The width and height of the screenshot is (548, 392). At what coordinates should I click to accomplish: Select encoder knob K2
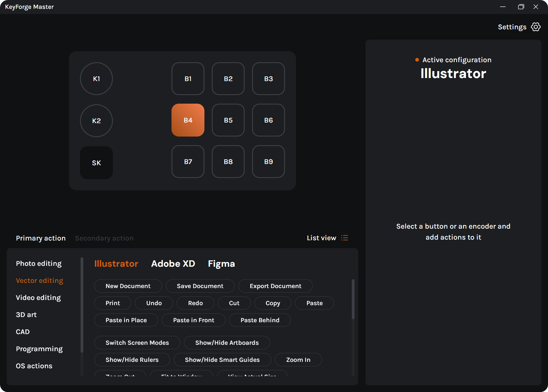click(x=96, y=121)
